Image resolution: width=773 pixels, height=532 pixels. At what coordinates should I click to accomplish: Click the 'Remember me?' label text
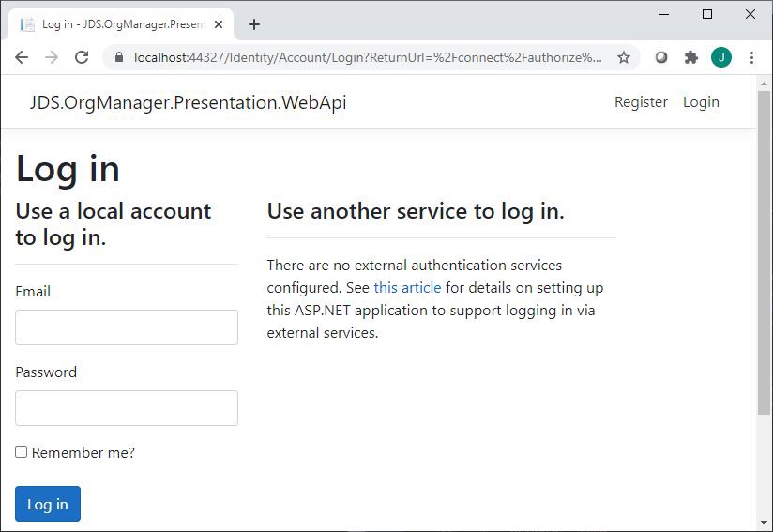point(83,452)
